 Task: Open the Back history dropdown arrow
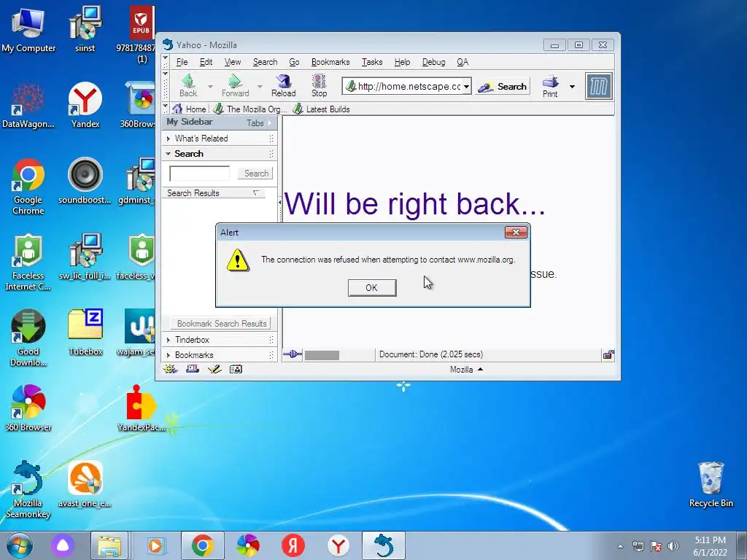[210, 87]
